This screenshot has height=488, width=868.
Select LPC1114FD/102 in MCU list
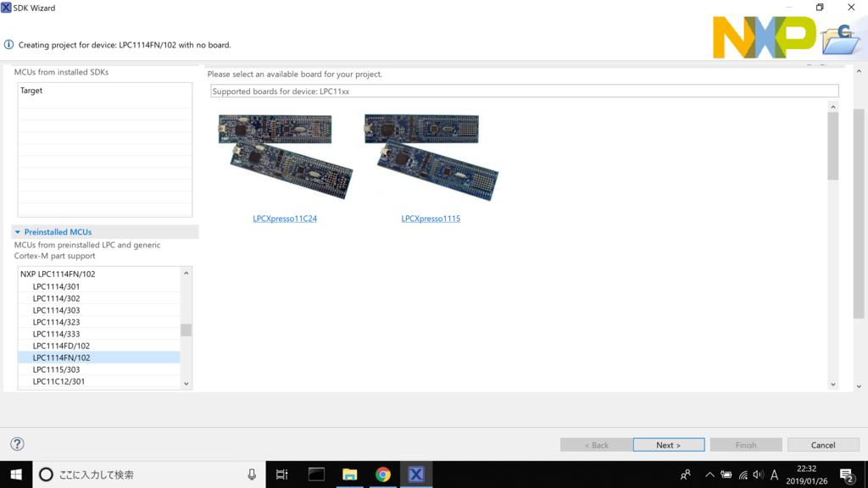tap(61, 346)
